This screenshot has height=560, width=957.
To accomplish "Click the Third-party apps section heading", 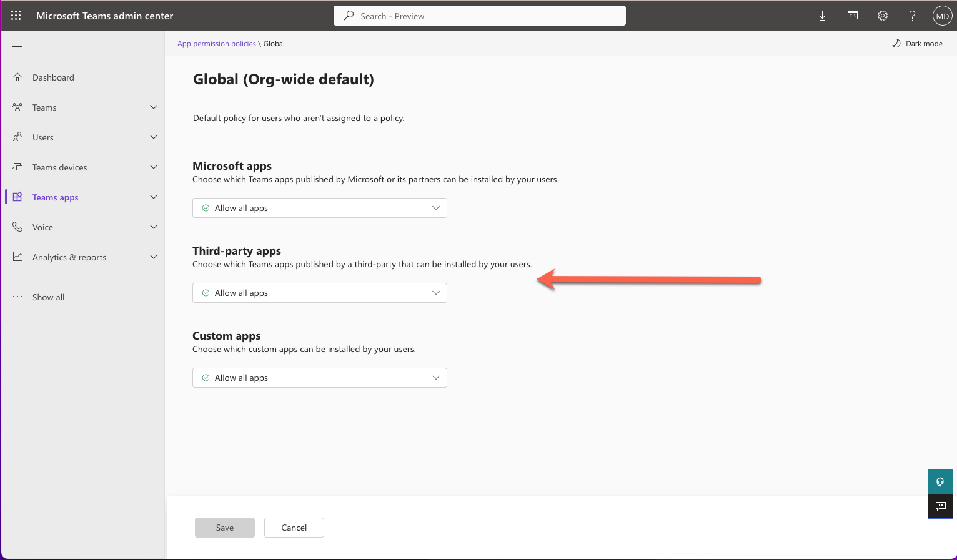I will [237, 251].
